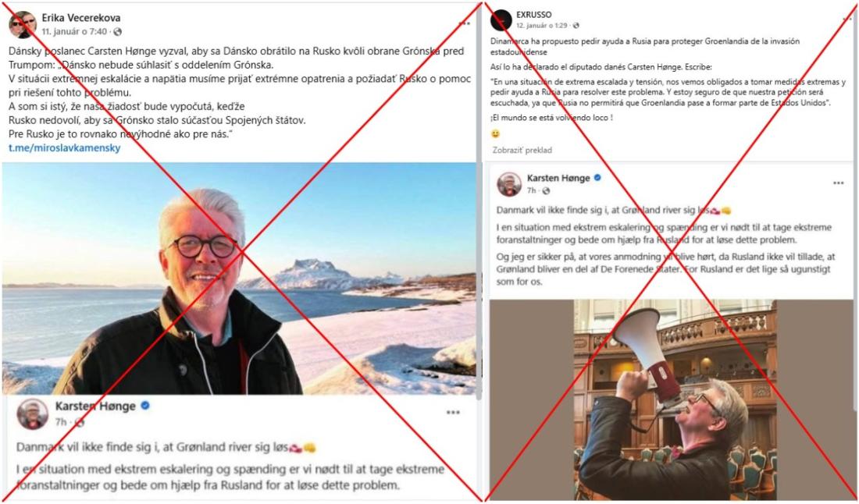
Task: Click verified badge next to left Karsten Hønge
Action: [145, 406]
